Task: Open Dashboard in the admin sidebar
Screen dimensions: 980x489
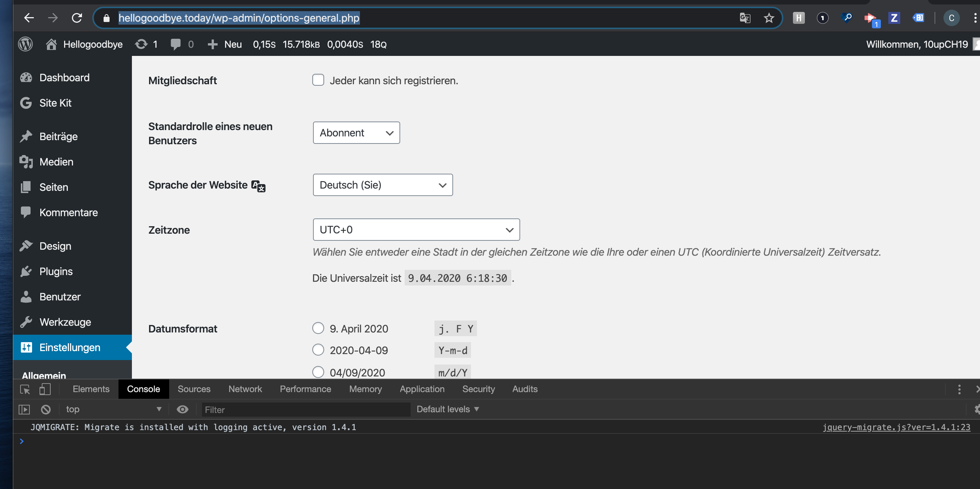Action: [x=72, y=78]
